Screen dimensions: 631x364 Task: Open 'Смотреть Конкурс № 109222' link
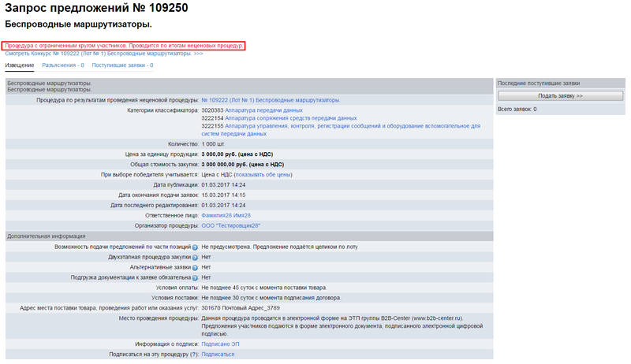(104, 54)
